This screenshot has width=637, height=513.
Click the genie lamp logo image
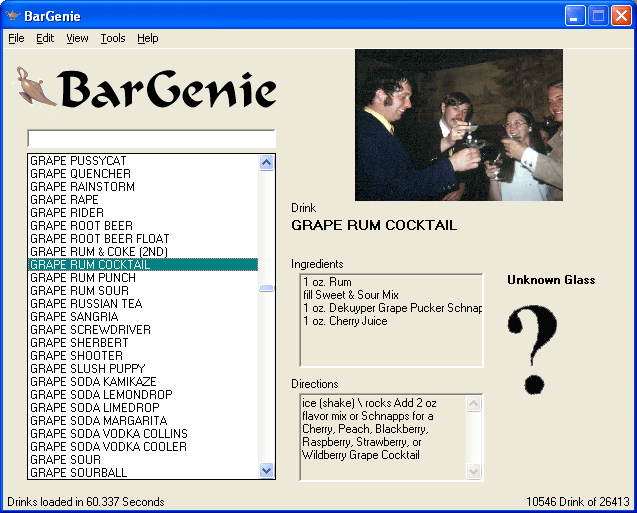35,87
